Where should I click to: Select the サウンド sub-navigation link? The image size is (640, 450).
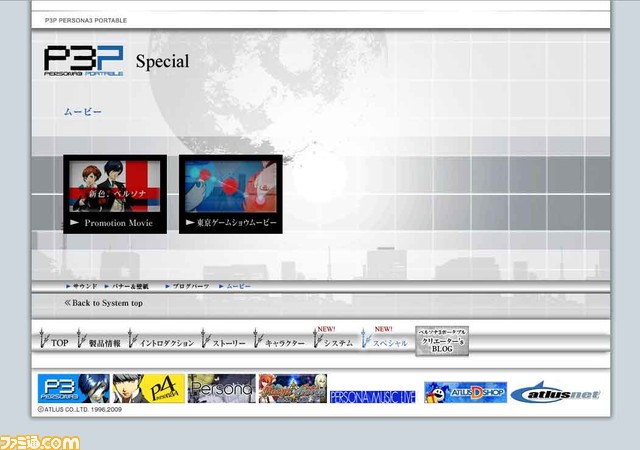tap(82, 286)
